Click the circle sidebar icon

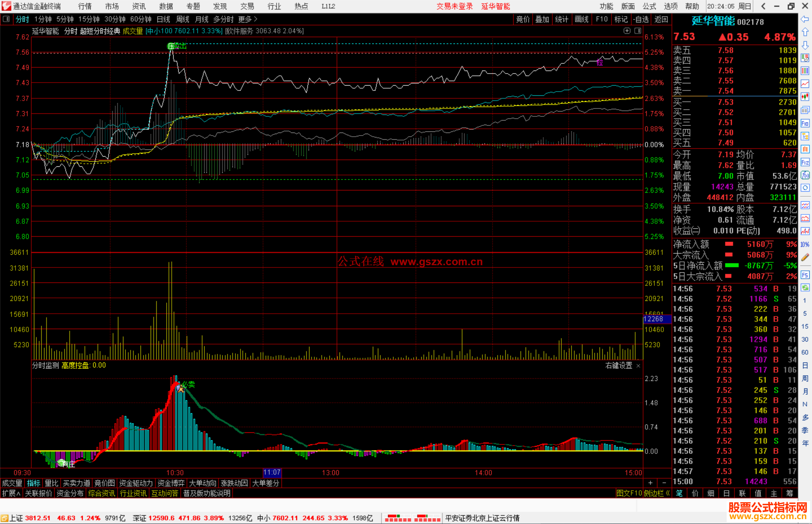point(805,188)
